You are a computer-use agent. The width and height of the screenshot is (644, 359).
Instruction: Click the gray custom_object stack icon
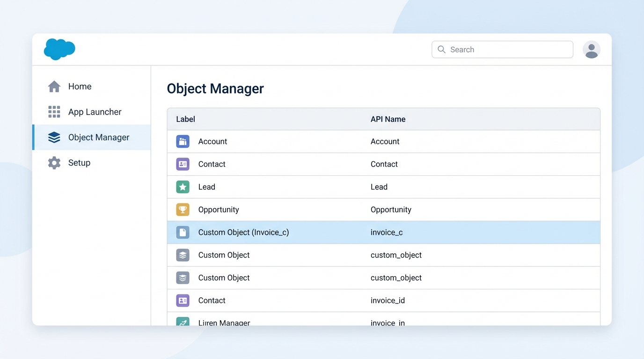183,255
